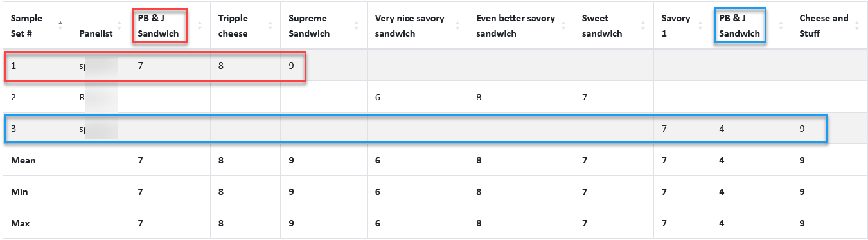
Task: Click sort arrows for Very nice savory sandwich
Action: [458, 26]
